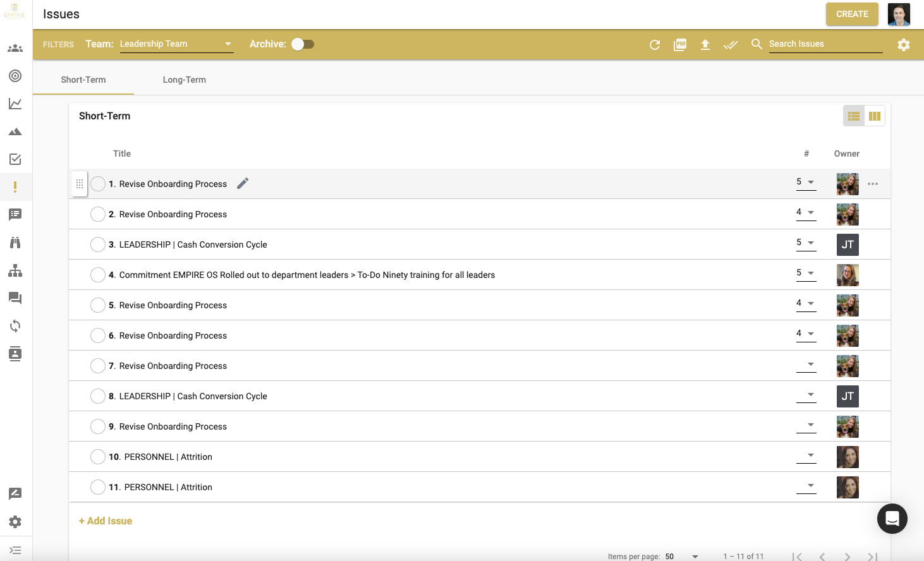This screenshot has width=924, height=561.
Task: Click + Add Issue link
Action: coord(106,521)
